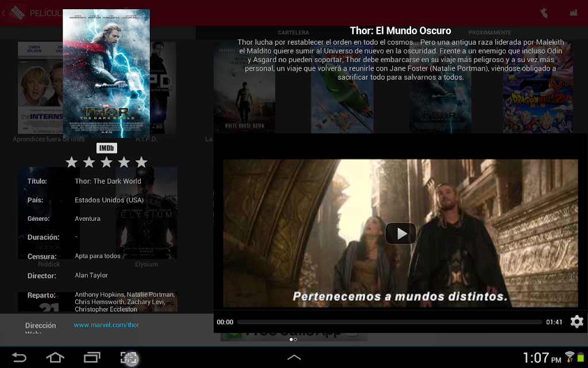Screen dimensions: 588x368
Task: Tap the 'Alan Taylor' director value
Action: pos(91,275)
